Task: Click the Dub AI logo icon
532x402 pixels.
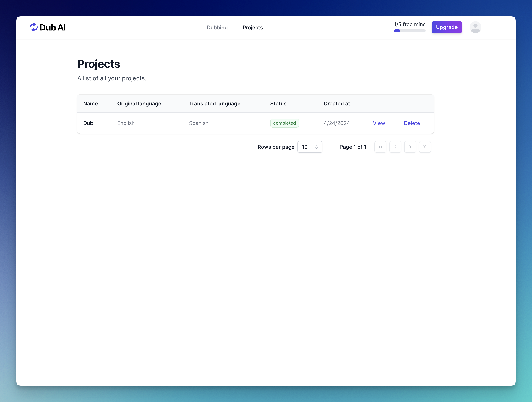Action: 33,27
